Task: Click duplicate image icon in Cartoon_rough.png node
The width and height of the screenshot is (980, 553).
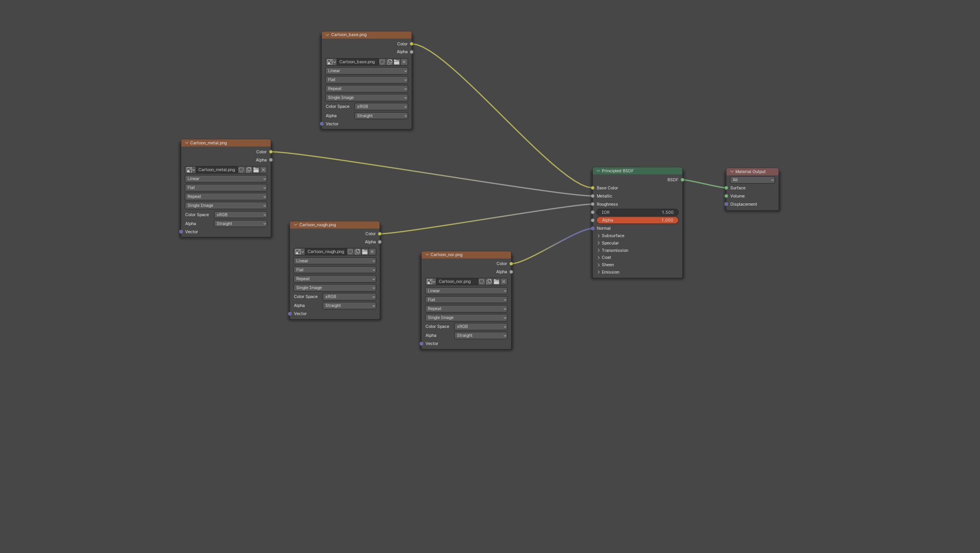Action: coord(357,252)
